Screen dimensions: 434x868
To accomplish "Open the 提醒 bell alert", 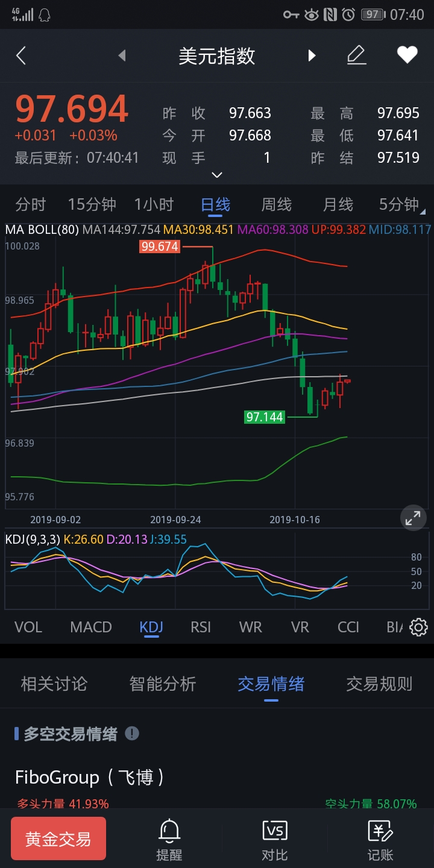I will pos(169,840).
